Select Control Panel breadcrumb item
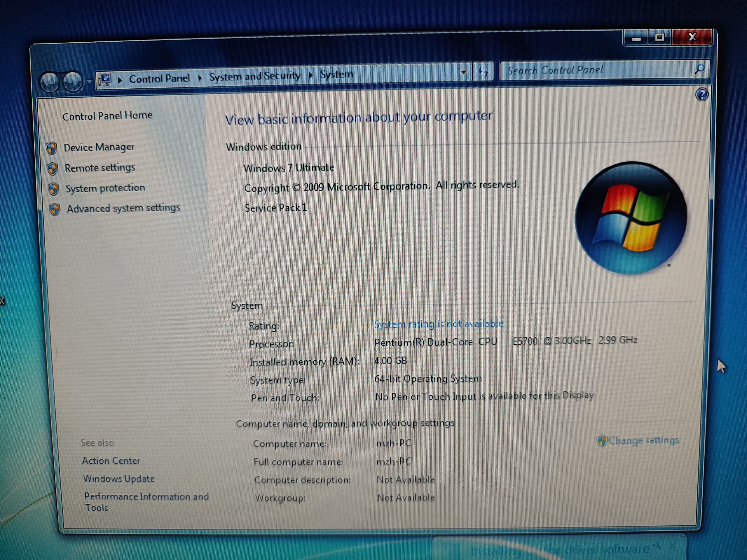Viewport: 747px width, 560px height. click(159, 79)
